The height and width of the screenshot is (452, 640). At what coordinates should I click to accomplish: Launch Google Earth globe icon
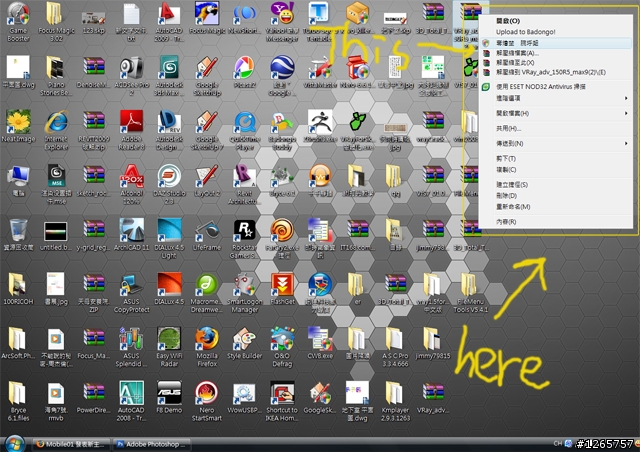point(282,76)
